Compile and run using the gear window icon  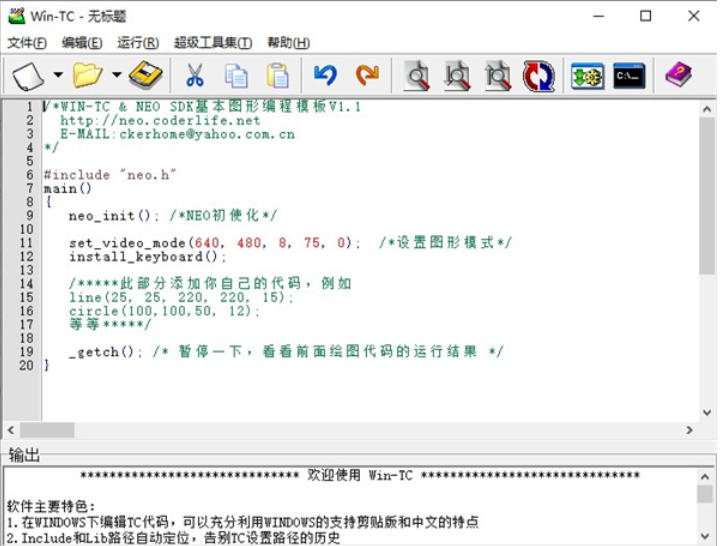587,76
